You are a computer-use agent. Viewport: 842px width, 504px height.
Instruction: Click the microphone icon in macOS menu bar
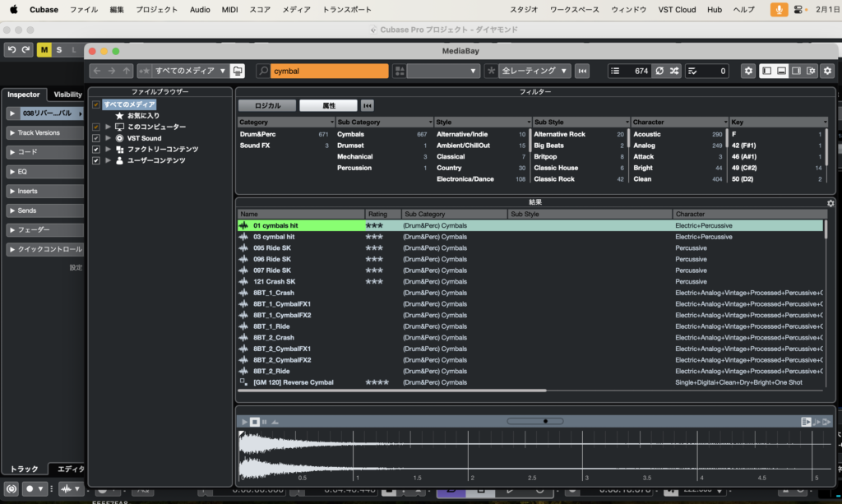[778, 10]
